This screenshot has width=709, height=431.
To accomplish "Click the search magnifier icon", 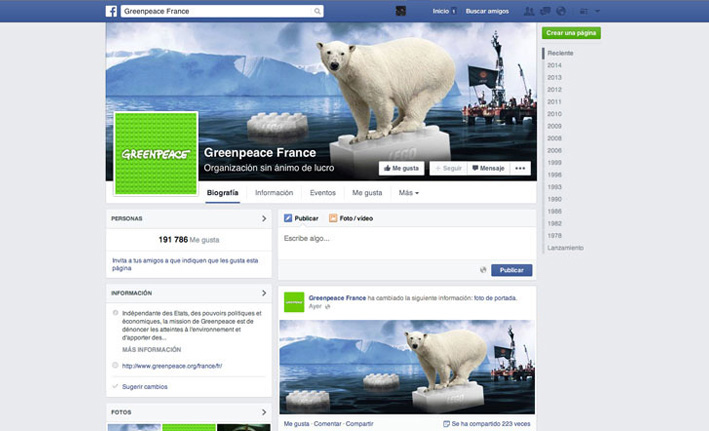I will (317, 11).
